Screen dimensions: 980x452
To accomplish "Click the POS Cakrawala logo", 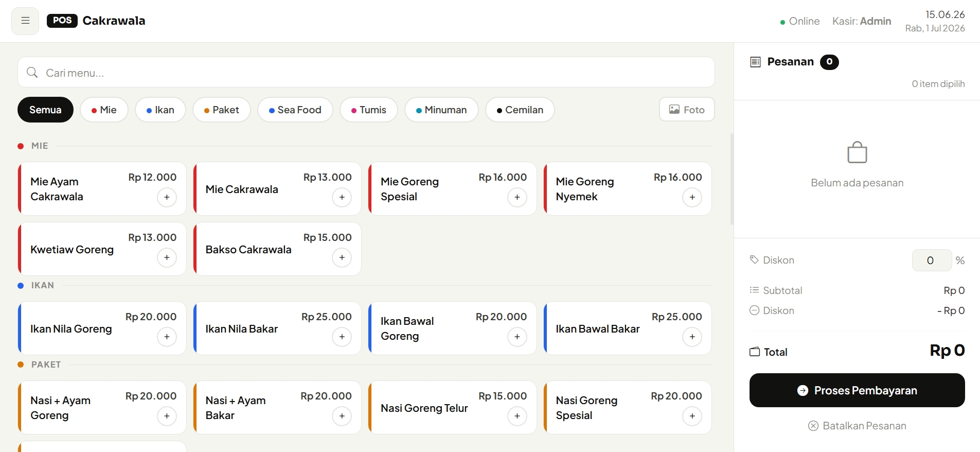I will pyautogui.click(x=96, y=21).
